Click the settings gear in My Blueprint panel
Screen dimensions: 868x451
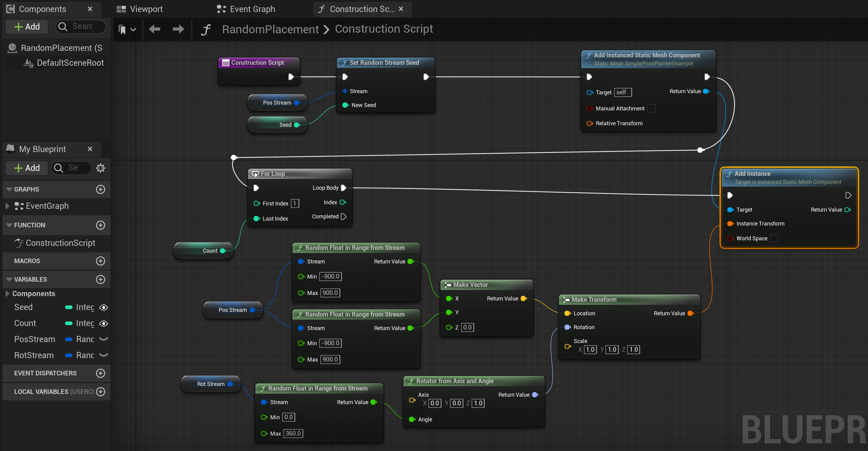[101, 168]
